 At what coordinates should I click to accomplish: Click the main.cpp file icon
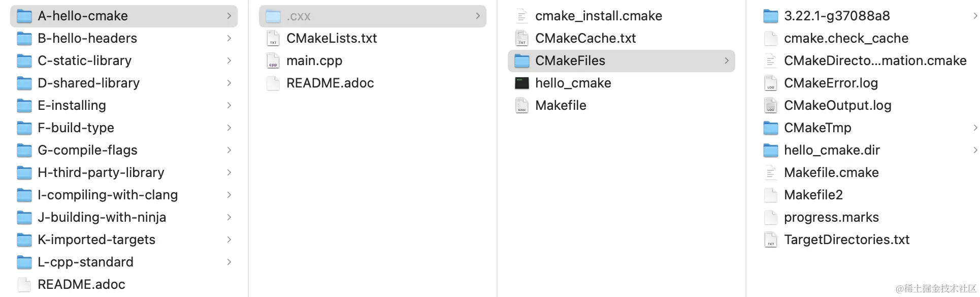[x=273, y=61]
